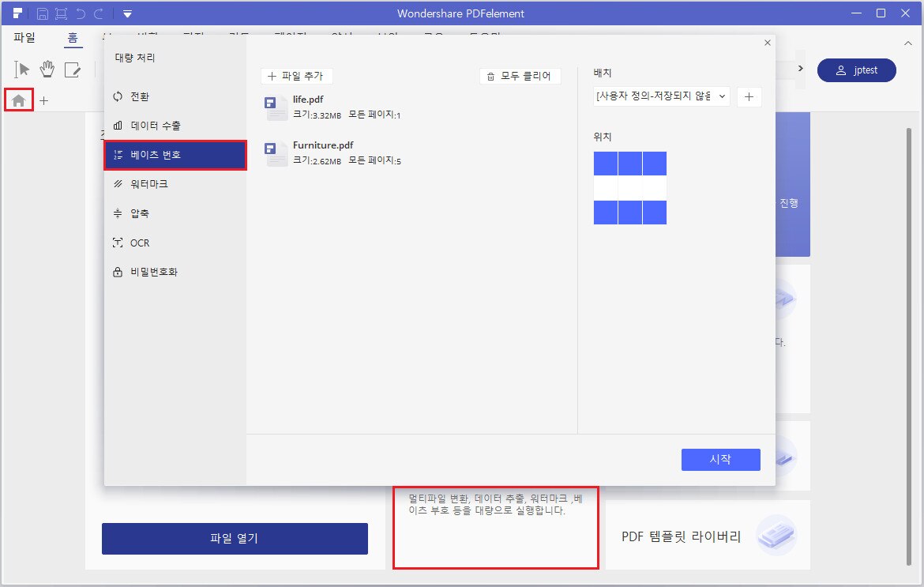
Task: Close the 대량 처리 dialog
Action: tap(768, 43)
